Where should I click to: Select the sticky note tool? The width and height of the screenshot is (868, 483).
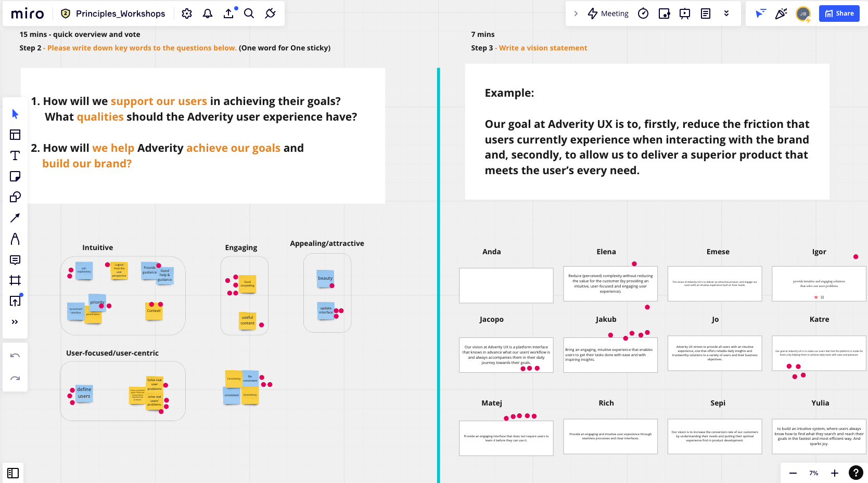pos(15,176)
